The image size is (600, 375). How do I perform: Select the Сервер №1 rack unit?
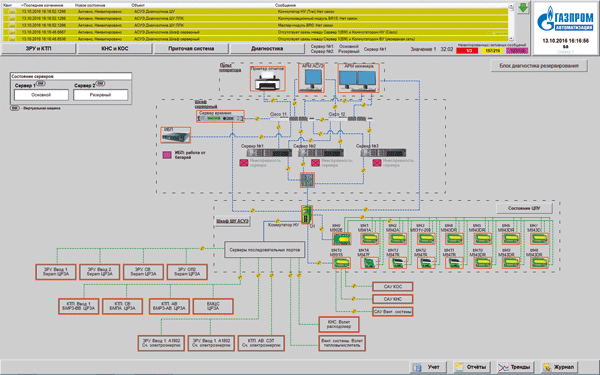pos(269,153)
